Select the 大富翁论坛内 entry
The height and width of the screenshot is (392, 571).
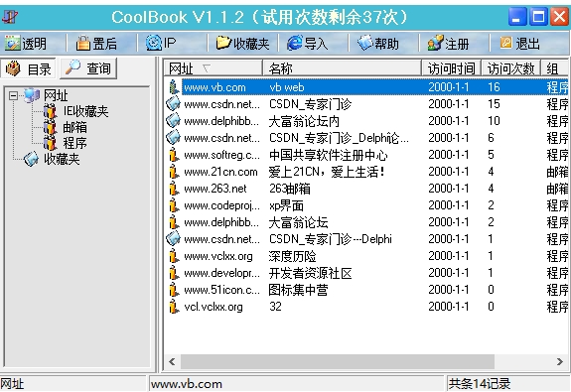click(366, 121)
